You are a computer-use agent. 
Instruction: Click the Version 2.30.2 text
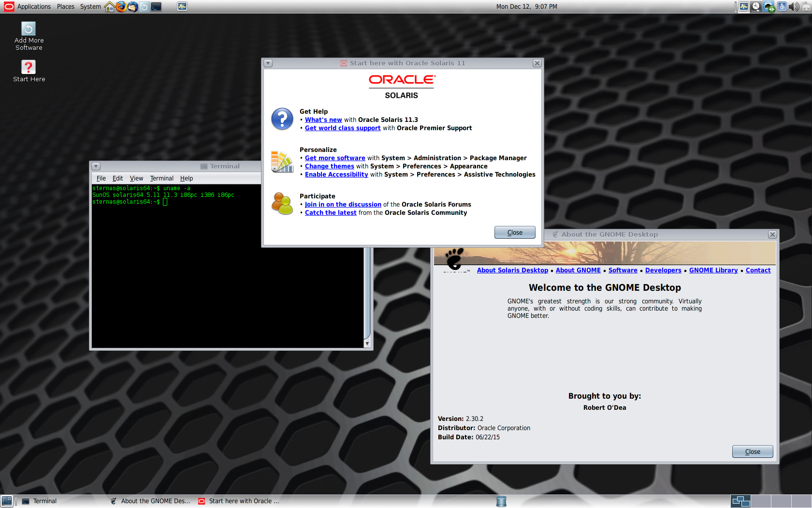(x=461, y=418)
